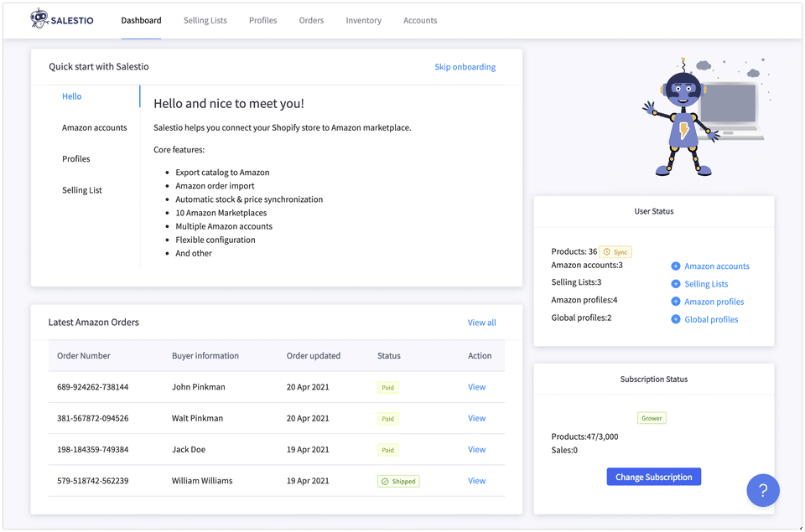Image resolution: width=805 pixels, height=532 pixels.
Task: Click the Change Subscription button
Action: (653, 477)
